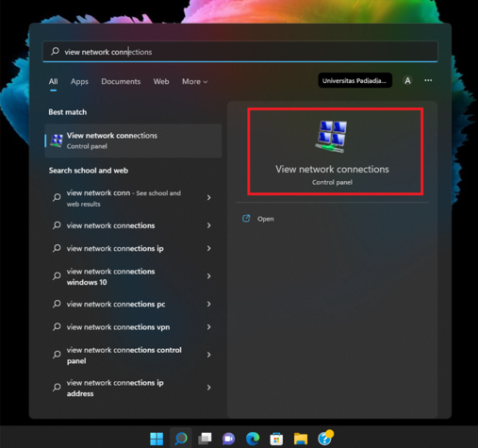This screenshot has width=478, height=448.
Task: Open File Explorer from the taskbar
Action: 301,439
